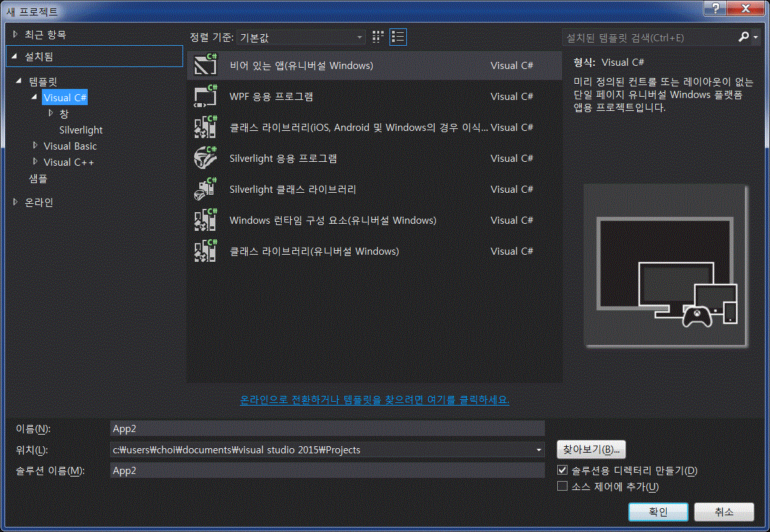Click the online templates search link
770x532 pixels.
(x=375, y=400)
